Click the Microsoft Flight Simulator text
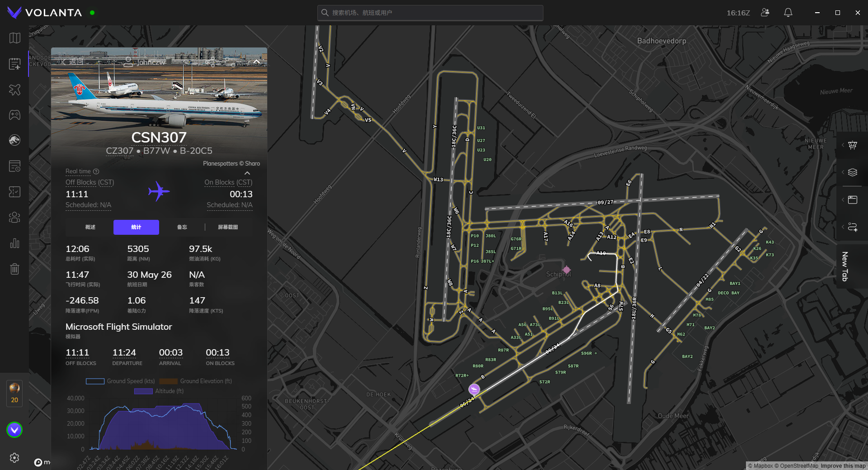The image size is (868, 470). click(118, 327)
